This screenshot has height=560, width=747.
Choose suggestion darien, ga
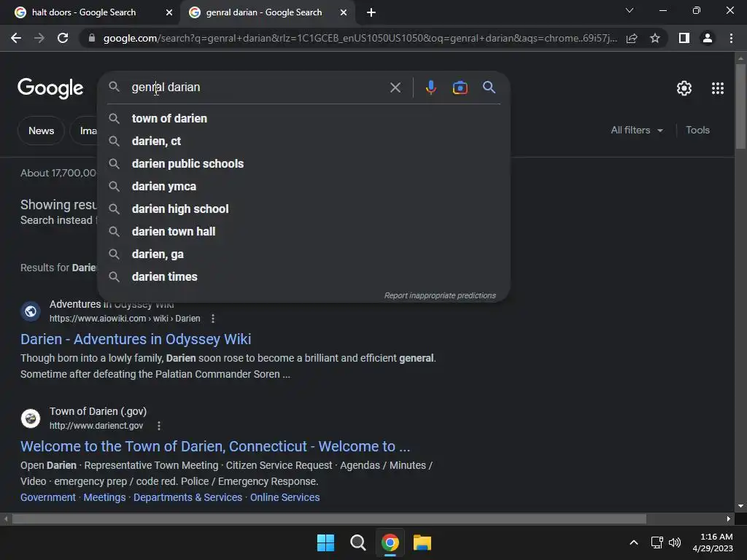[304, 254]
